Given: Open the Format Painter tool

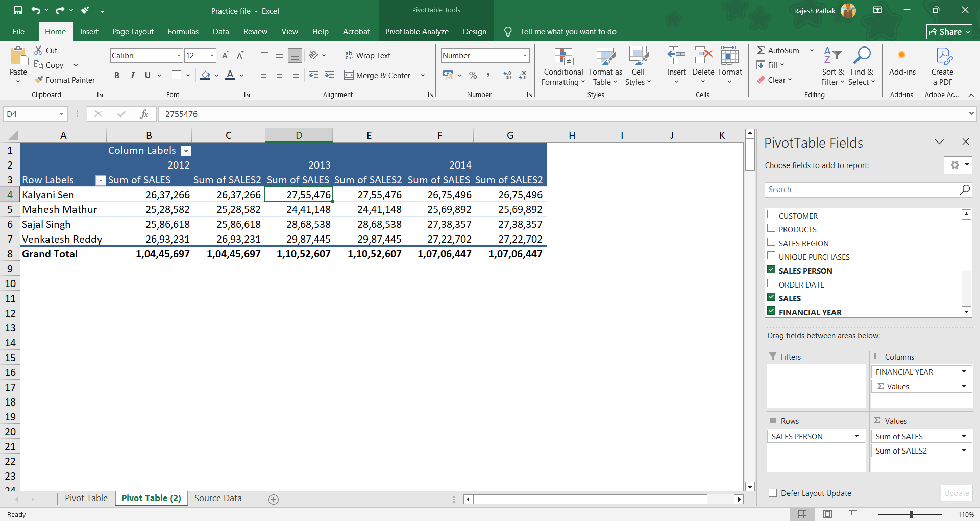Looking at the screenshot, I should click(65, 80).
